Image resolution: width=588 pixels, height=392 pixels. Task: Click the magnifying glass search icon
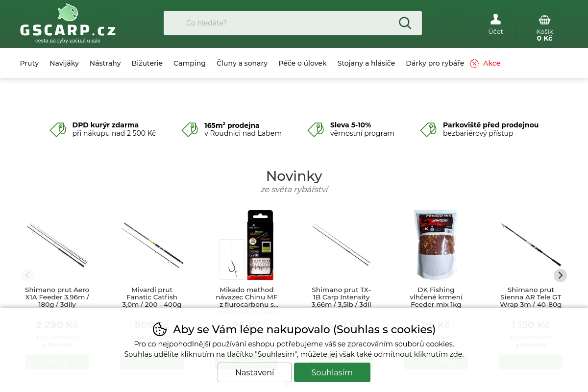405,23
